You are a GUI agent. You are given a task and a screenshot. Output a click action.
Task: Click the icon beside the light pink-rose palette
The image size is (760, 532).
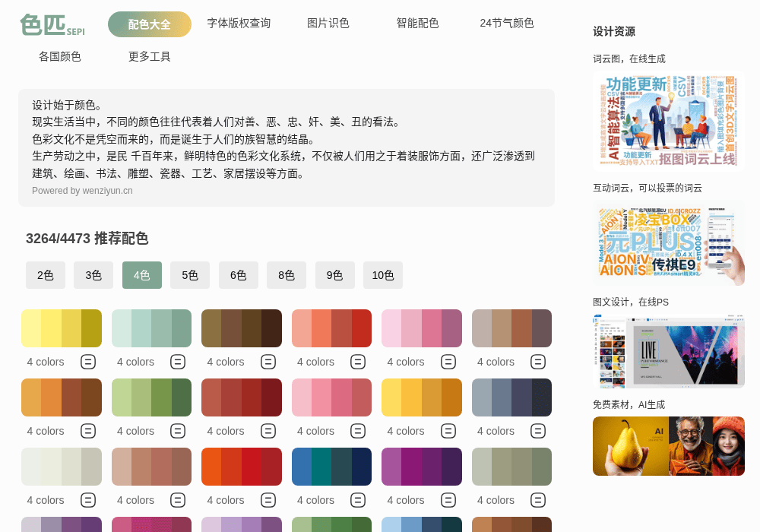(x=358, y=431)
